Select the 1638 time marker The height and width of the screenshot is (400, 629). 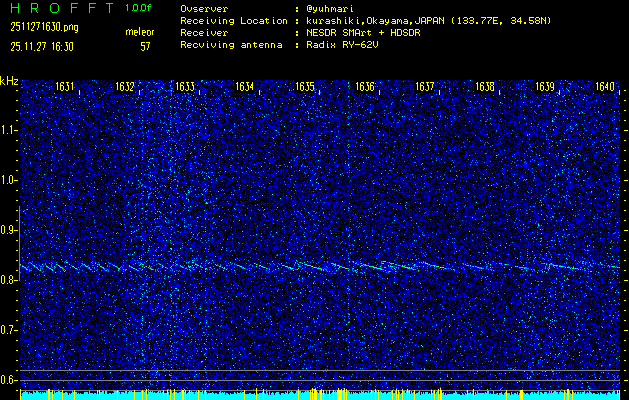[x=485, y=87]
